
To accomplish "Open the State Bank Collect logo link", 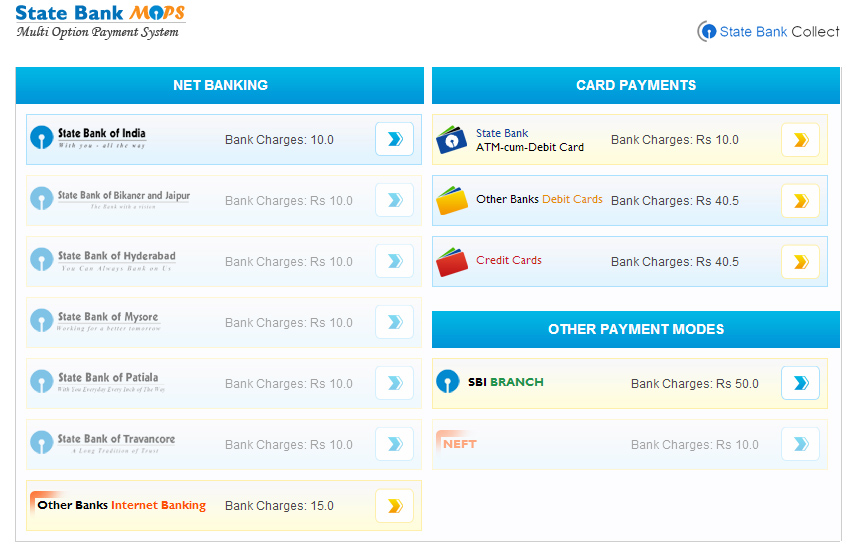I will click(768, 32).
